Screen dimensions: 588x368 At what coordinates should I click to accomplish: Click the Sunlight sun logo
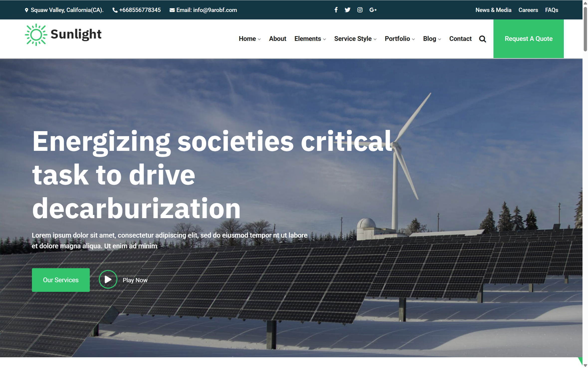[36, 35]
